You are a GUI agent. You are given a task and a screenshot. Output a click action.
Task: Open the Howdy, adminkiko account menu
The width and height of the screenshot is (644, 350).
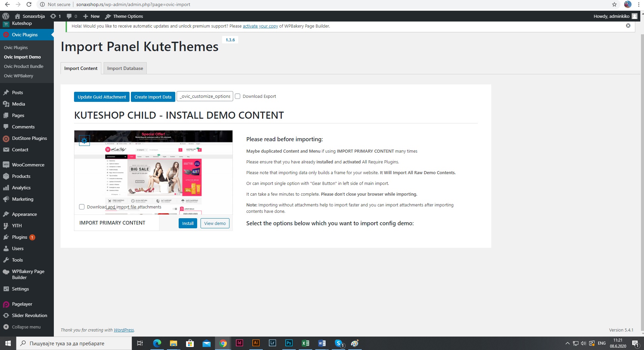click(615, 16)
